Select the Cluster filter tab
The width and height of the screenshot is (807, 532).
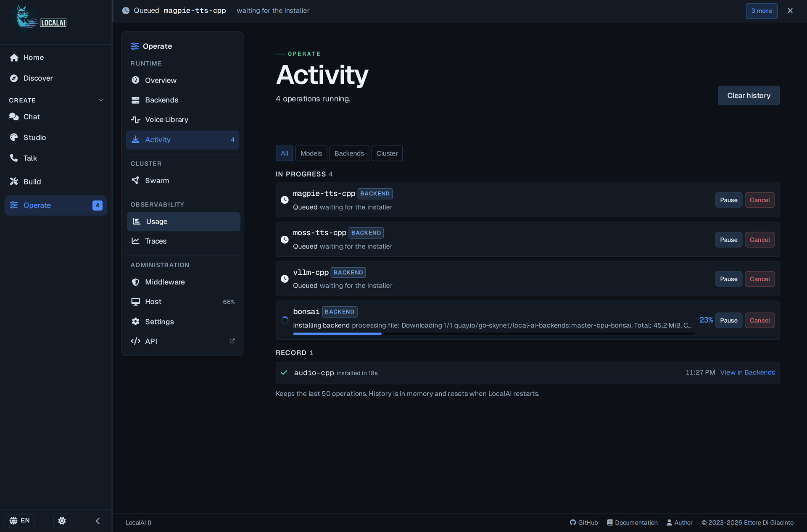[x=387, y=153]
